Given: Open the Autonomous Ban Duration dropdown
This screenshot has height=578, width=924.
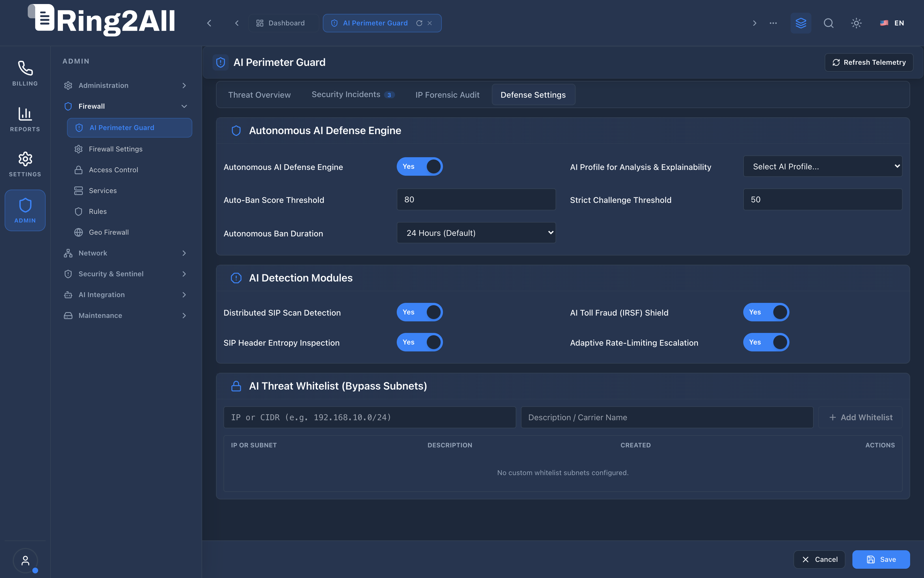Looking at the screenshot, I should (476, 233).
